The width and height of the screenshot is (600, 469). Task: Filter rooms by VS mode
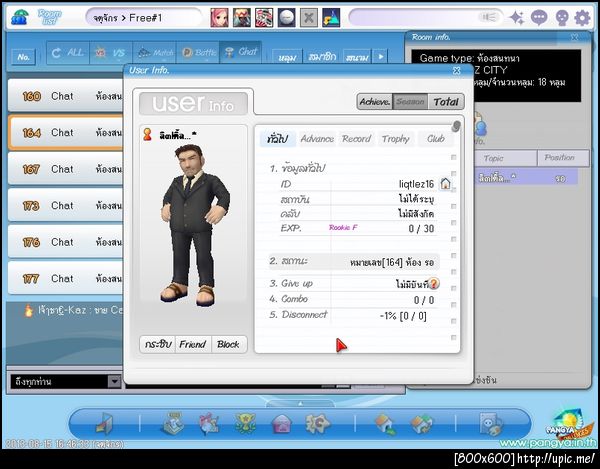(x=111, y=53)
